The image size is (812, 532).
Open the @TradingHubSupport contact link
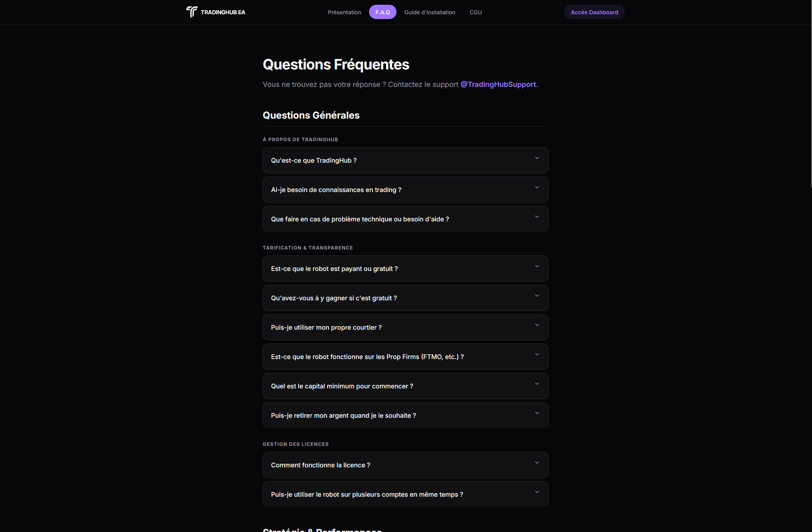click(x=498, y=85)
